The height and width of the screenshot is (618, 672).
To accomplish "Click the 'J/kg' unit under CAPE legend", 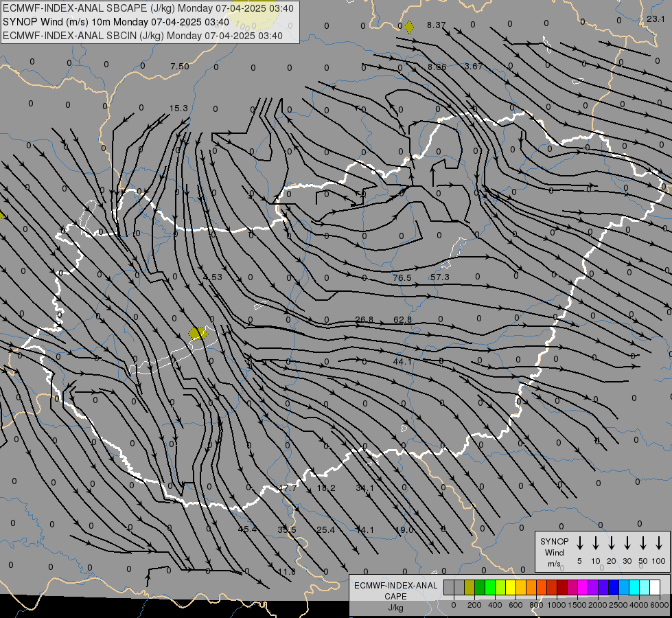I will pyautogui.click(x=395, y=608).
